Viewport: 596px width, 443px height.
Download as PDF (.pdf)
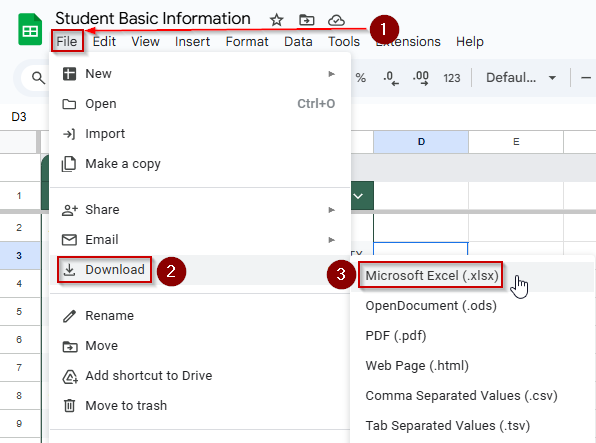tap(472, 336)
